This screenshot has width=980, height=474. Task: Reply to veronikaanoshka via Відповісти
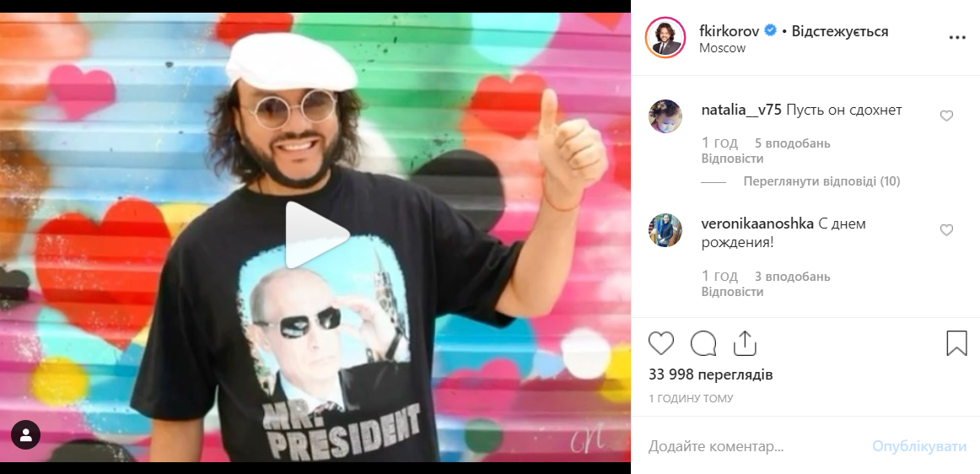pos(732,292)
